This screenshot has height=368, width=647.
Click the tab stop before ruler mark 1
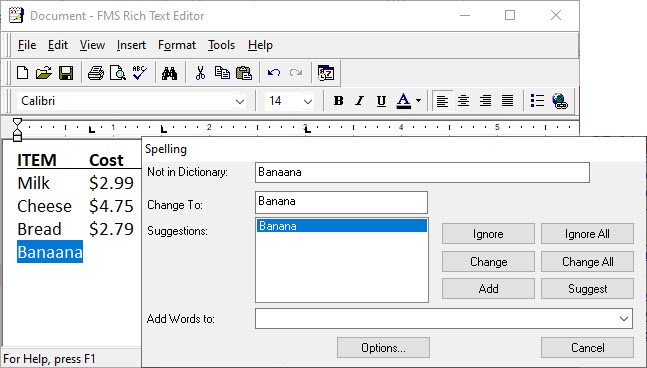point(92,130)
